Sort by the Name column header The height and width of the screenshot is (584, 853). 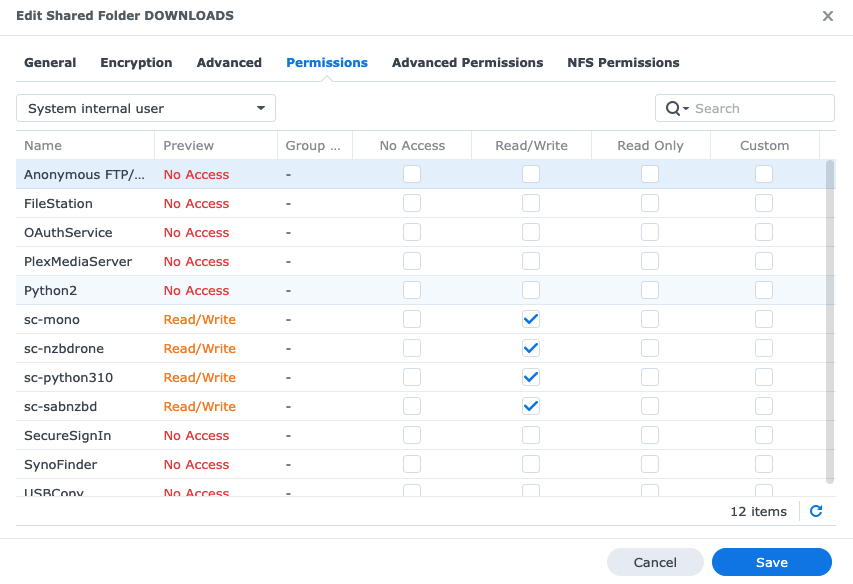85,145
